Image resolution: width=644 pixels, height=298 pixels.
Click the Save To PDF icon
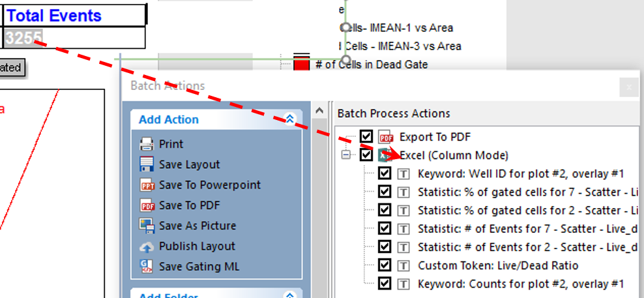[147, 205]
